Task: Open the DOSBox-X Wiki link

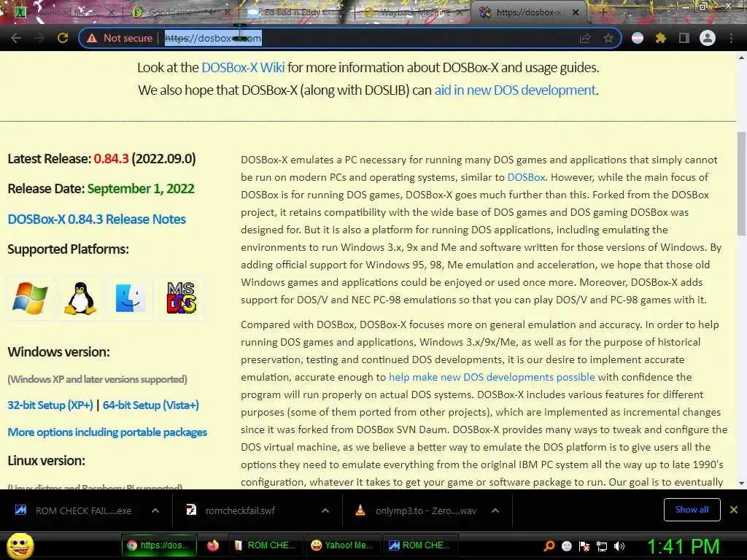Action: pos(243,68)
